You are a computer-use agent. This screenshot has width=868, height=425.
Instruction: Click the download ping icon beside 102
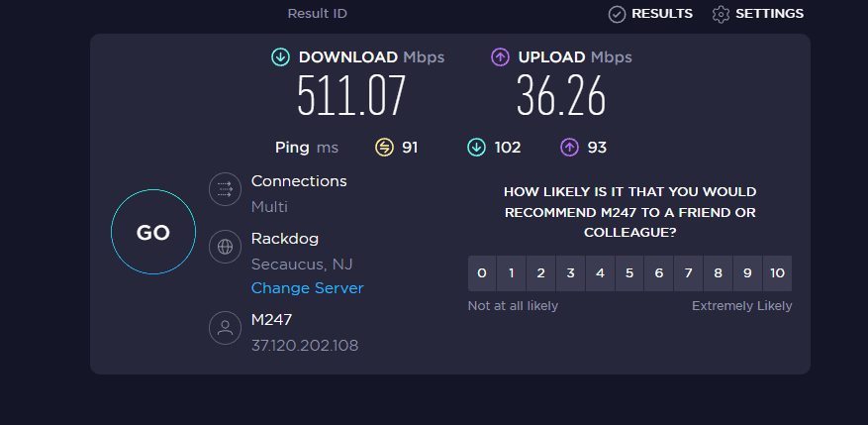[x=477, y=148]
